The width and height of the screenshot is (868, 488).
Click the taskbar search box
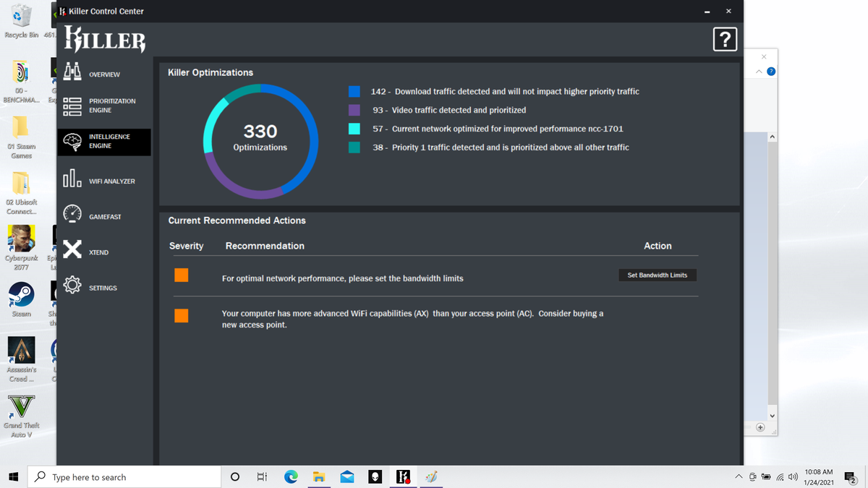click(x=124, y=476)
